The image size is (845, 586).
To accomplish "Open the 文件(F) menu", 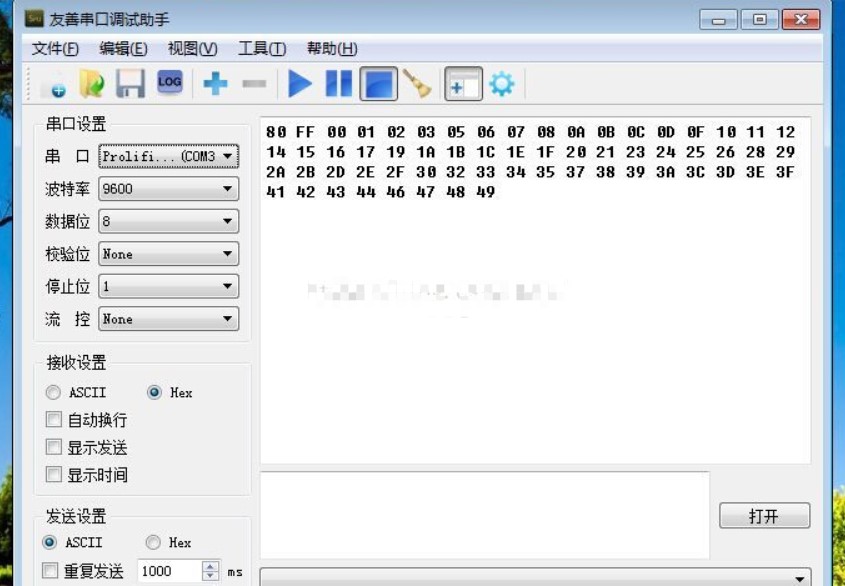I will (x=55, y=49).
